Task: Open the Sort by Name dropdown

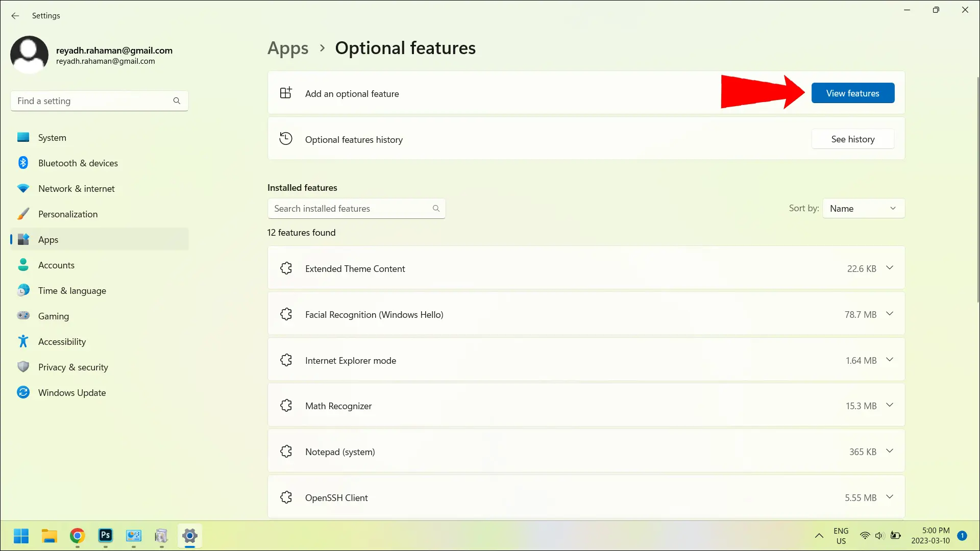Action: 864,208
